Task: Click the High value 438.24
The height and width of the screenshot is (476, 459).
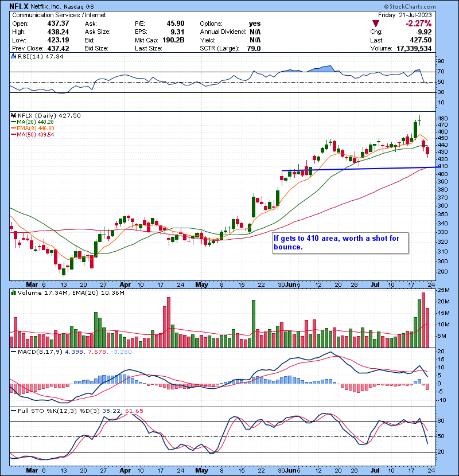Action: coord(58,32)
